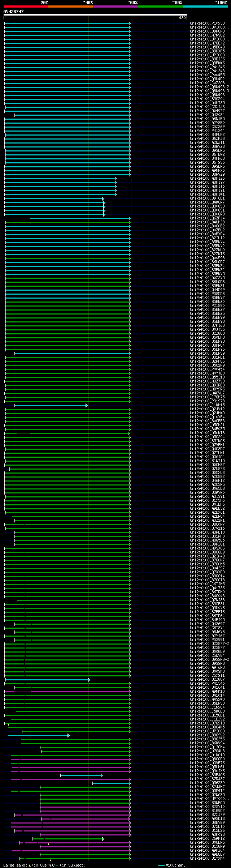231x868 pixels.
Task: Click the green ~80% identity legend segment
Action: coord(160,6)
